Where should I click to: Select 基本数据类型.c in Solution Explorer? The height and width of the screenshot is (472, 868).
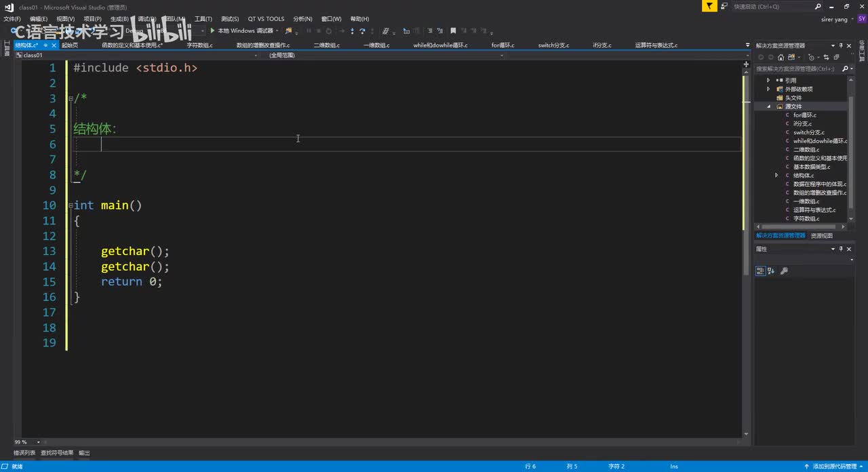(811, 167)
